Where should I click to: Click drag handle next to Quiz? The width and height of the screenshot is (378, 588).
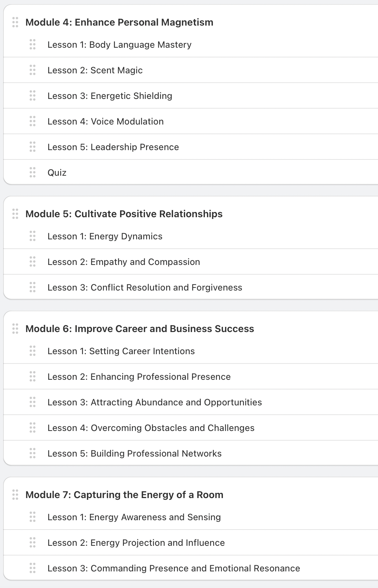coord(33,172)
